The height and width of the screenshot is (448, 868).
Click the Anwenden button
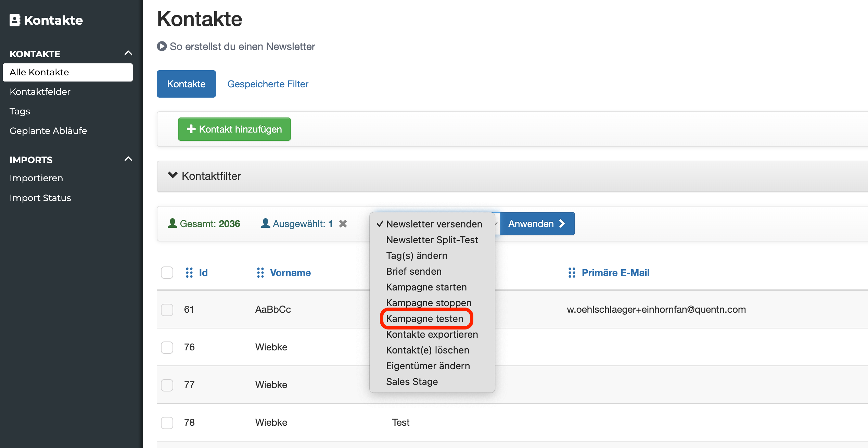click(x=537, y=224)
